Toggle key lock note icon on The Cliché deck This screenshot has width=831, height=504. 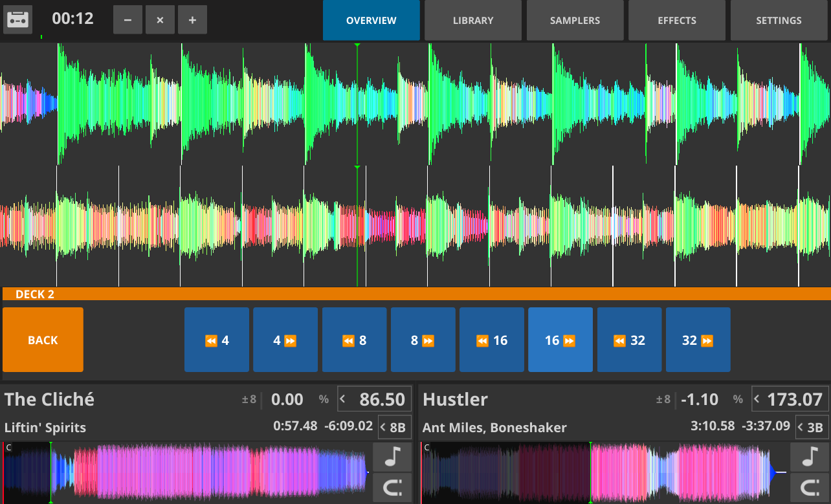point(392,457)
